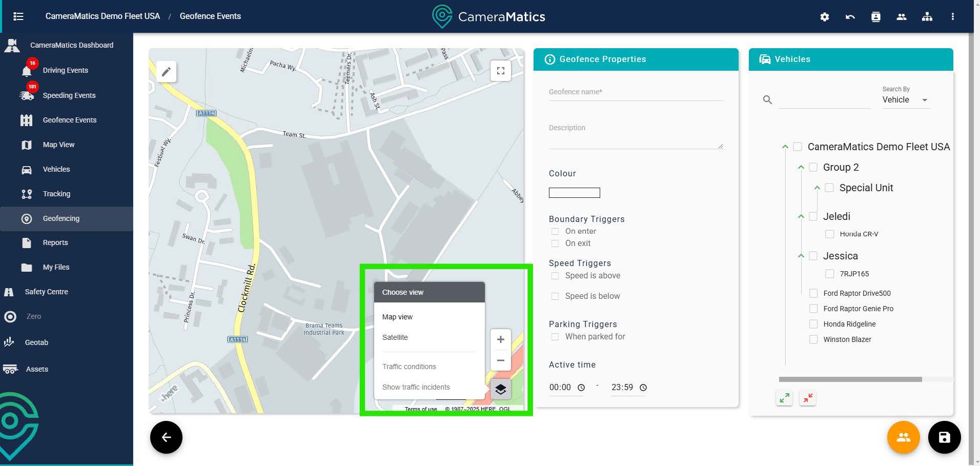Image resolution: width=980 pixels, height=466 pixels.
Task: Select the Honda Ridgeline vehicle checkbox
Action: click(x=813, y=324)
